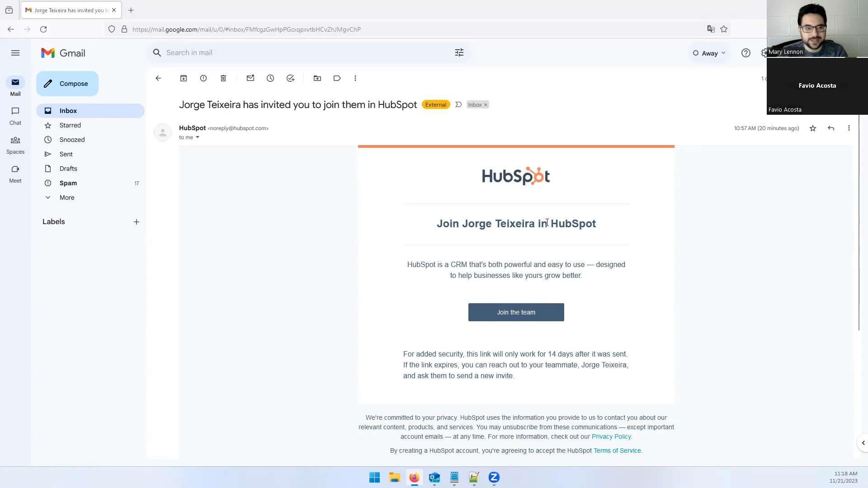
Task: Open the Spam label in the sidebar
Action: 68,183
